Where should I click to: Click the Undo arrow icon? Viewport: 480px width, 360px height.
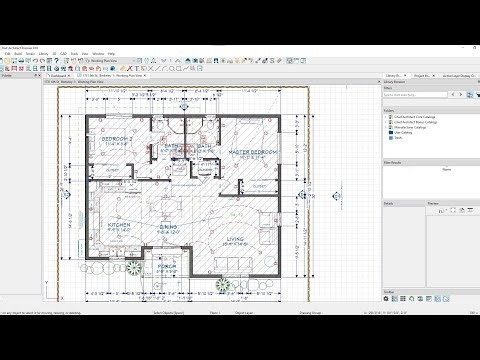click(x=35, y=61)
